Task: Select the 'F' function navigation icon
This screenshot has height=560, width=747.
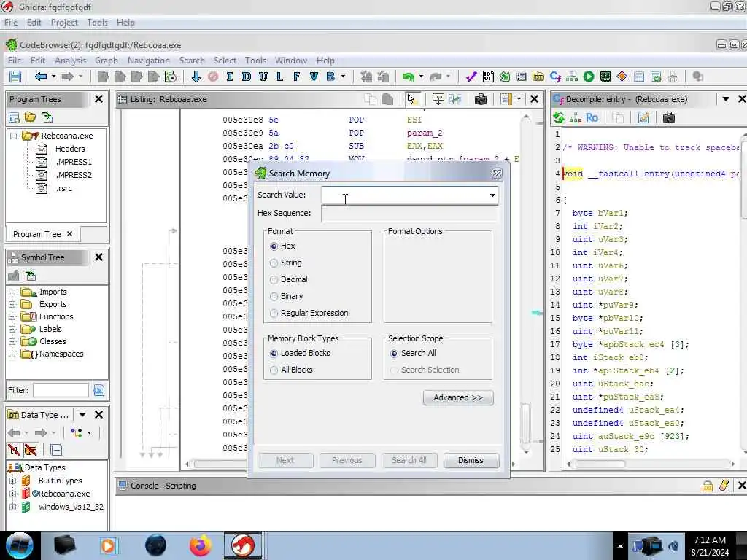Action: [x=296, y=76]
